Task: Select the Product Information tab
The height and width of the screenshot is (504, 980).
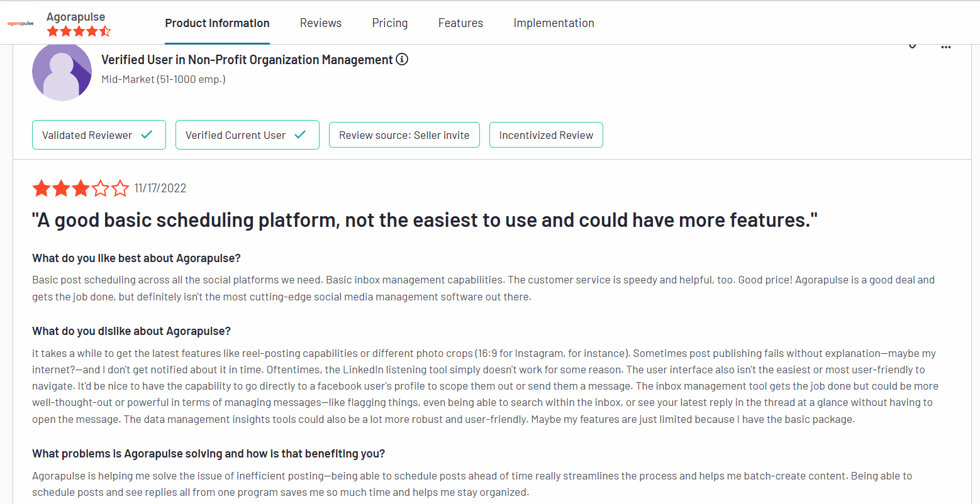Action: tap(217, 23)
